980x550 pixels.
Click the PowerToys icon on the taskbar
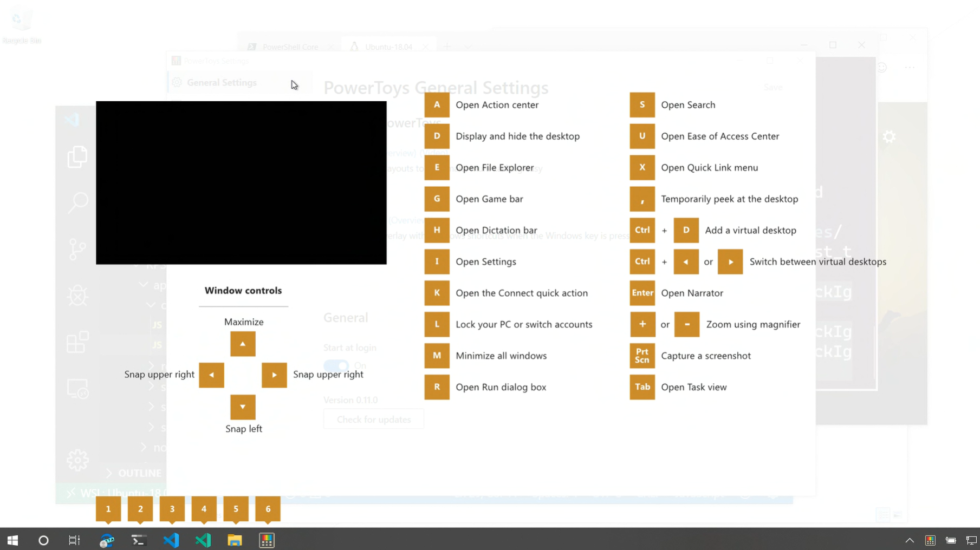pos(267,540)
